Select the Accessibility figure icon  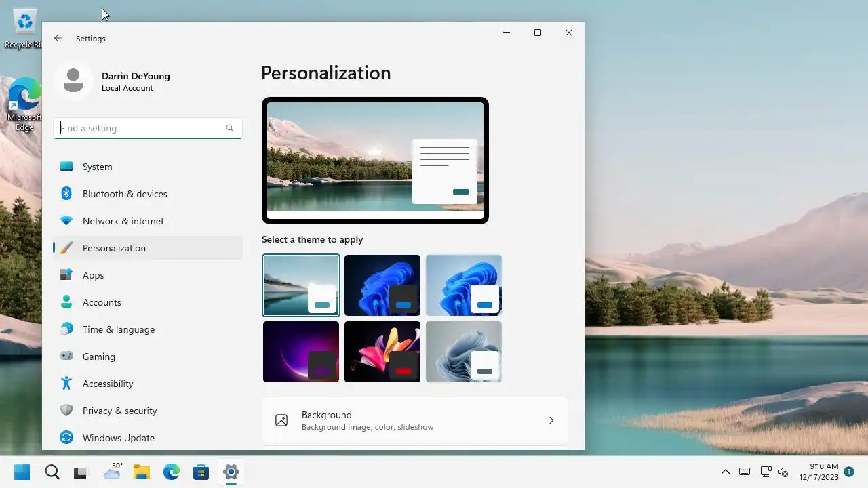[x=66, y=384]
